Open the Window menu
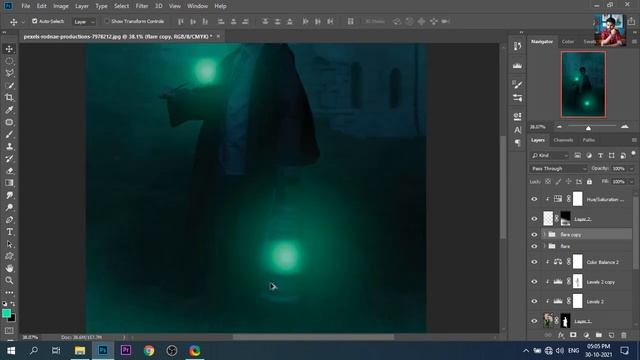Viewport: 640px width, 360px height. 198,6
